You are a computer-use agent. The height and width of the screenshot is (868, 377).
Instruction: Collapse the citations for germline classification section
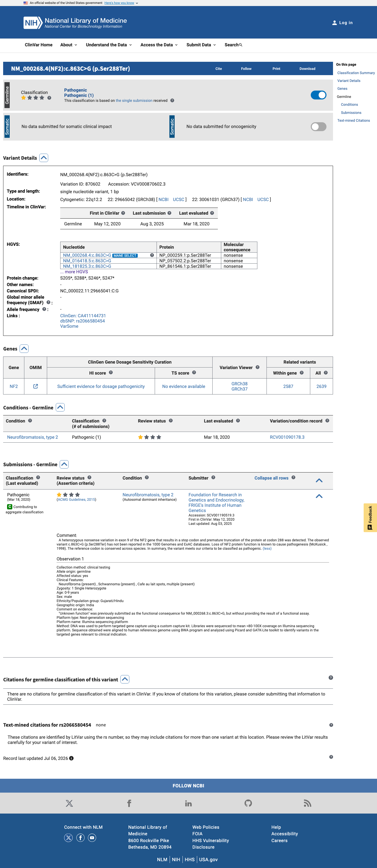pyautogui.click(x=125, y=679)
